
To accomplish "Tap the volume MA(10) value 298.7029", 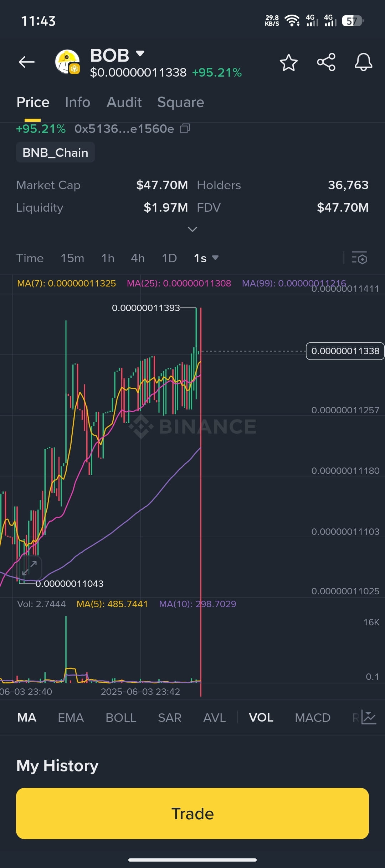I will tap(197, 604).
